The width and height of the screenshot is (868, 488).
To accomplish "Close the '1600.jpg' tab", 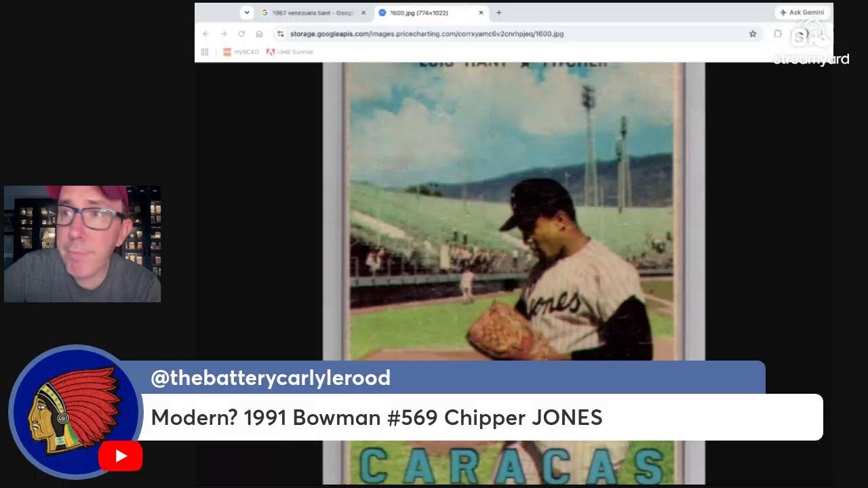I will pos(481,12).
